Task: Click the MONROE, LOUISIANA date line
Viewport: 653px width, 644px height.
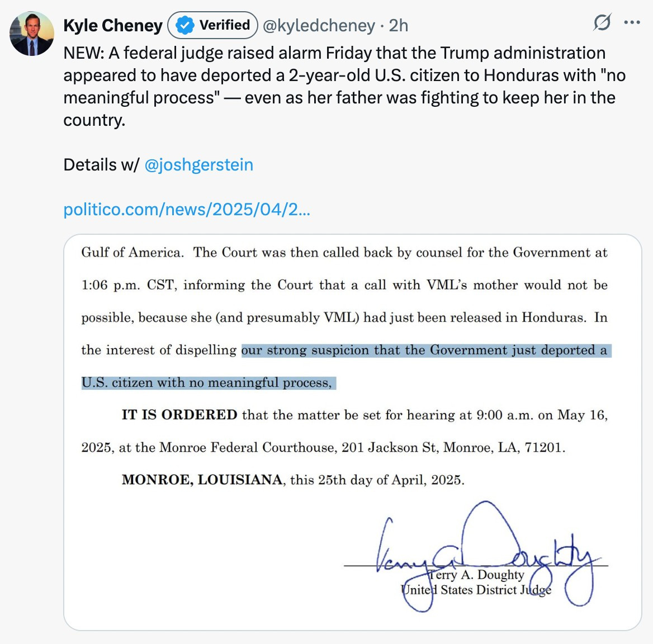Action: [293, 480]
